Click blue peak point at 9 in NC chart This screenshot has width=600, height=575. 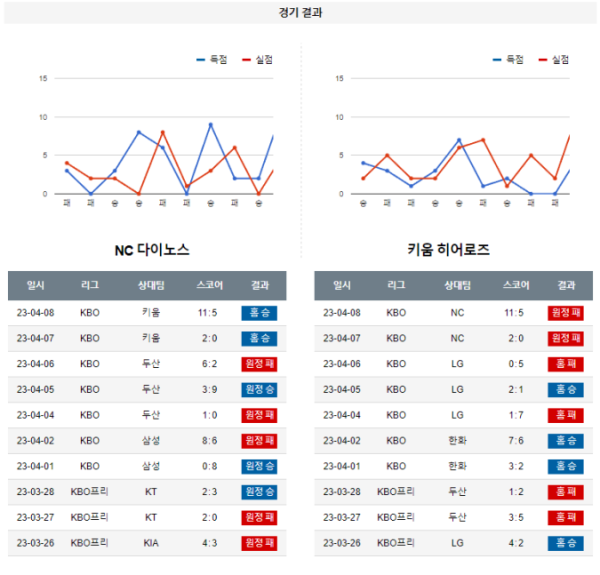(210, 125)
